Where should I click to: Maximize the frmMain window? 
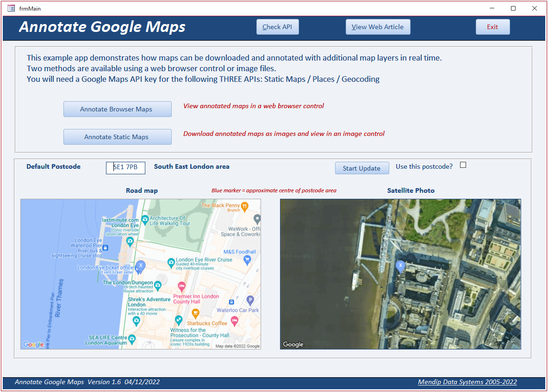click(513, 8)
